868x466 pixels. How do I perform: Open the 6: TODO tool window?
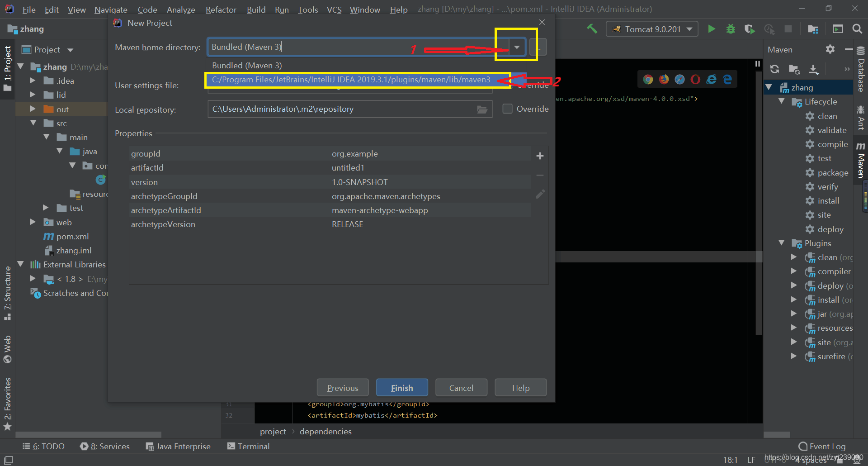pos(43,447)
